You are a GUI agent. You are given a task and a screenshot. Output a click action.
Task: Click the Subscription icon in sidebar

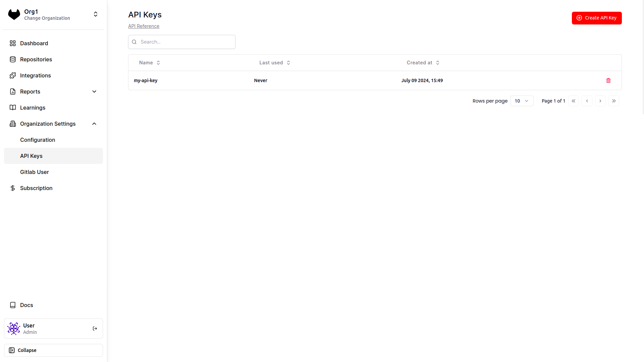12,188
